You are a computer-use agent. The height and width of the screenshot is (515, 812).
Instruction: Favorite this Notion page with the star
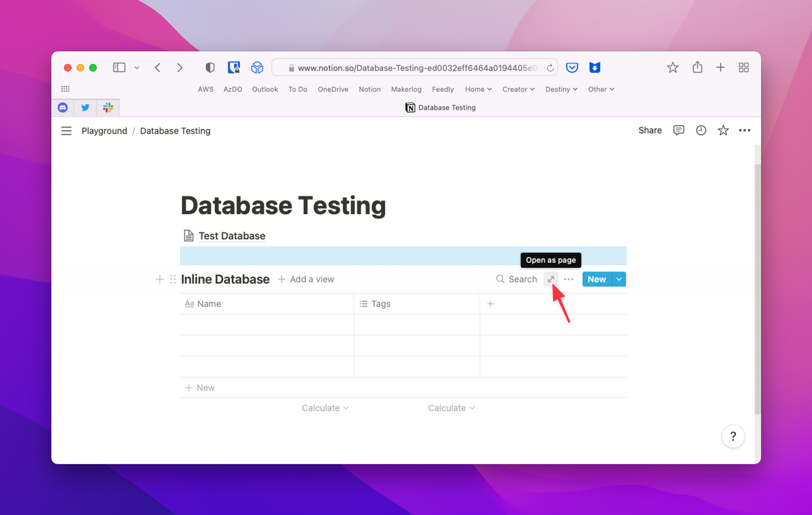(x=723, y=130)
